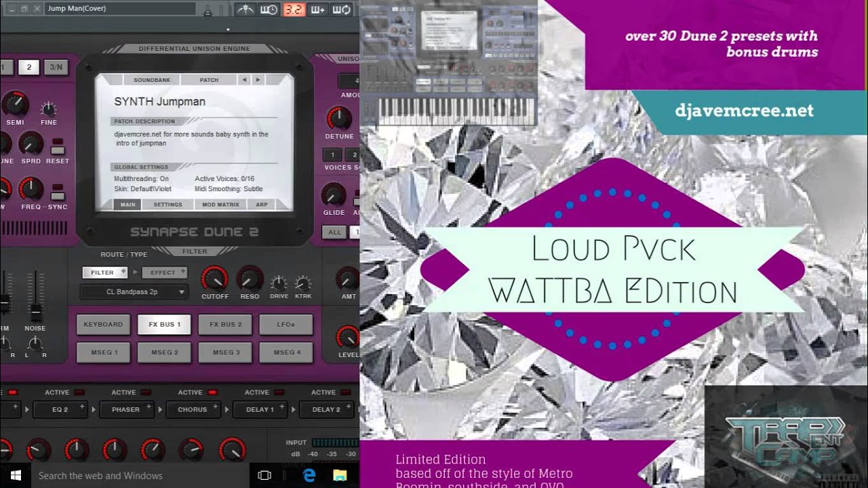Image resolution: width=868 pixels, height=488 pixels.
Task: Click the CUTOFF knob
Action: (215, 279)
